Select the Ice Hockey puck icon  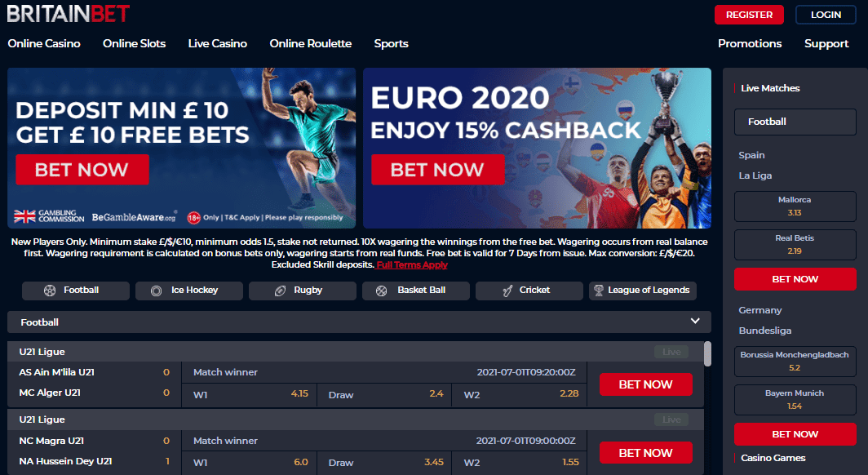pyautogui.click(x=156, y=291)
